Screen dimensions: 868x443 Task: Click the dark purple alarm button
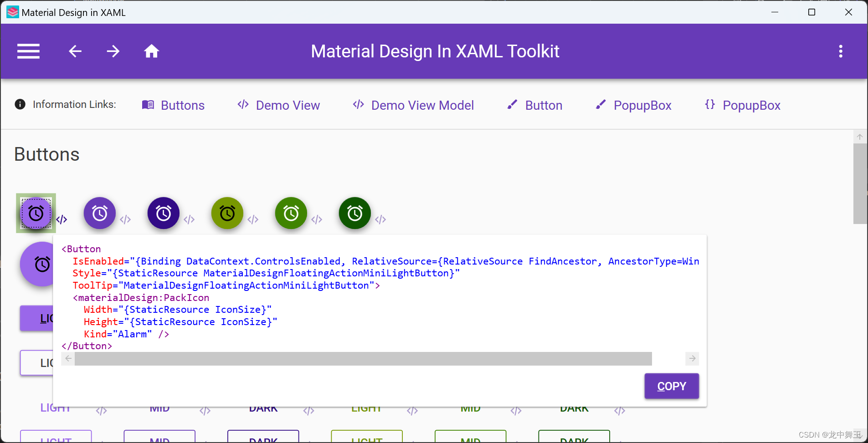(x=164, y=213)
